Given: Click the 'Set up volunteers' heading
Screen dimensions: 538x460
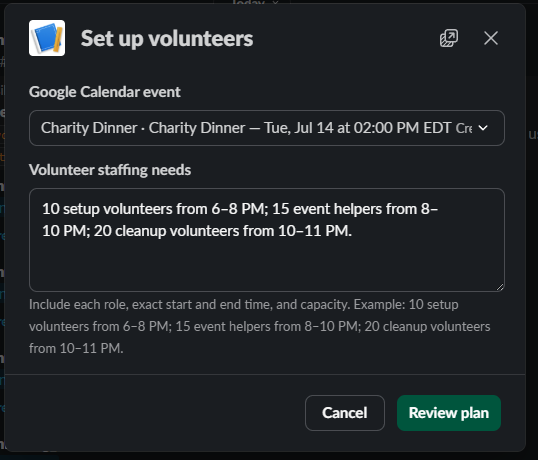Looking at the screenshot, I should [167, 38].
